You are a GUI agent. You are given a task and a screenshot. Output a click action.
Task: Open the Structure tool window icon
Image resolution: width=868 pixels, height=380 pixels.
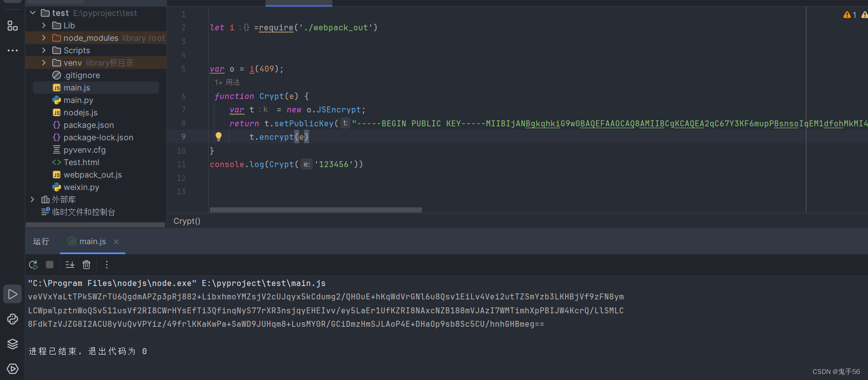point(12,25)
